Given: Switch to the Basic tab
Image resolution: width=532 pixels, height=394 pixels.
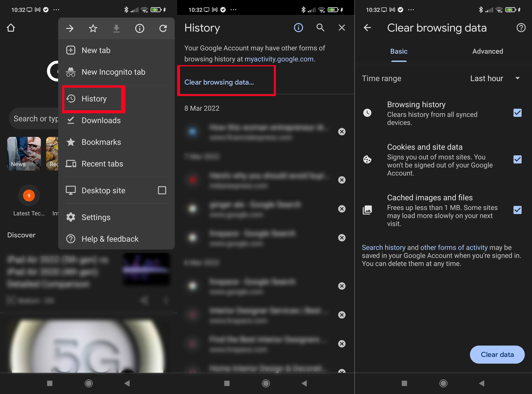Looking at the screenshot, I should click(399, 51).
